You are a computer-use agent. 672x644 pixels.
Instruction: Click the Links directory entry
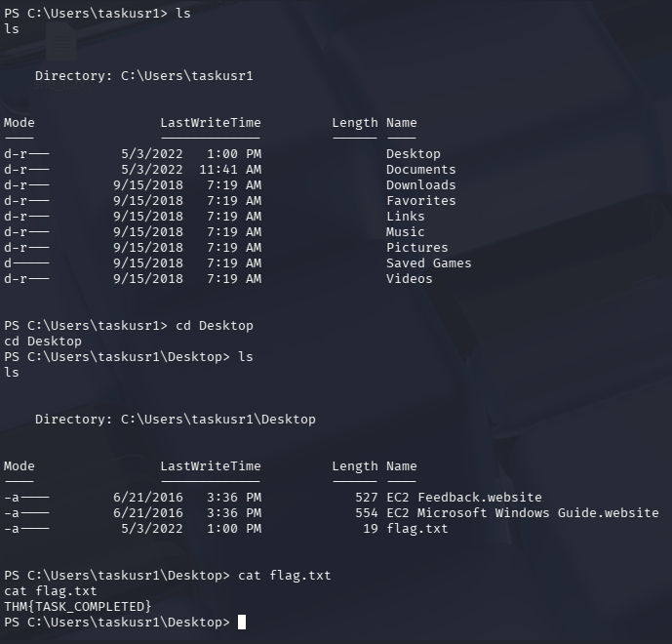[x=405, y=217]
